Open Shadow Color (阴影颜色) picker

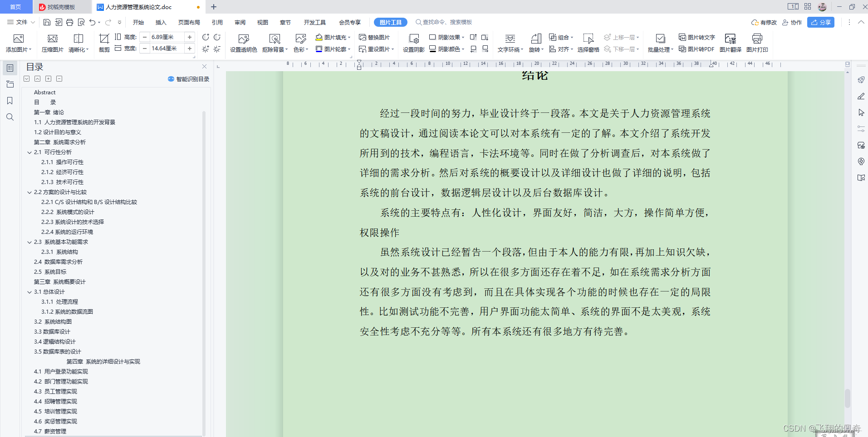[x=447, y=49]
